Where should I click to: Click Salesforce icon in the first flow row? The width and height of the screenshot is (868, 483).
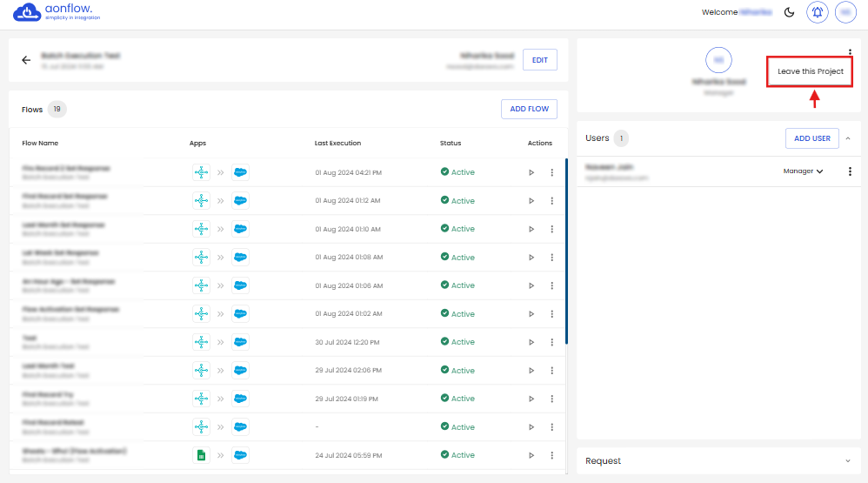(x=240, y=172)
